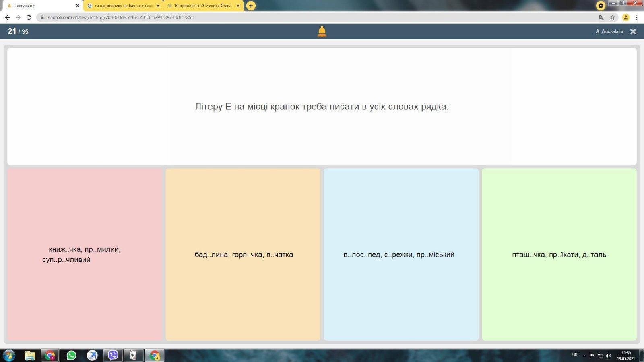Bookmark this page with the star icon

tap(613, 17)
